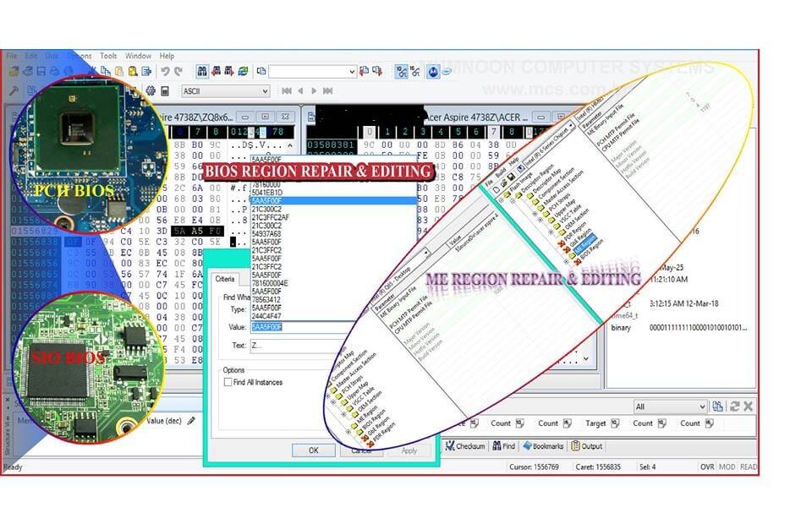The width and height of the screenshot is (812, 513).
Task: Click the Redo arrow icon in toolbar
Action: coord(178,72)
